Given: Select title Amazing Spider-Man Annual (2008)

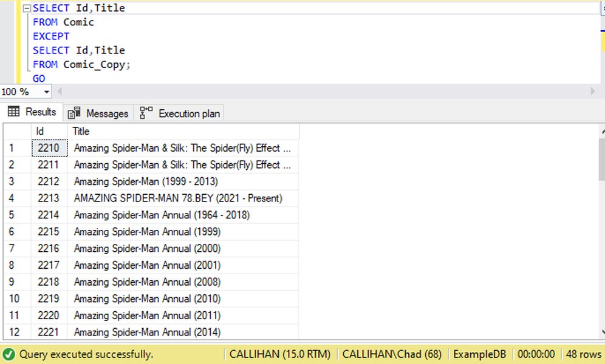Looking at the screenshot, I should [x=183, y=282].
